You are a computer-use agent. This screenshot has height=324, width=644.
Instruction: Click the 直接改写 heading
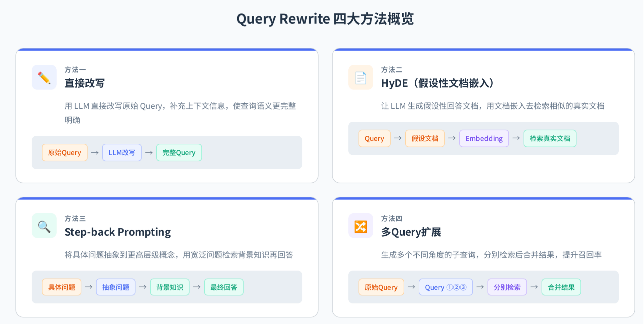click(x=85, y=83)
